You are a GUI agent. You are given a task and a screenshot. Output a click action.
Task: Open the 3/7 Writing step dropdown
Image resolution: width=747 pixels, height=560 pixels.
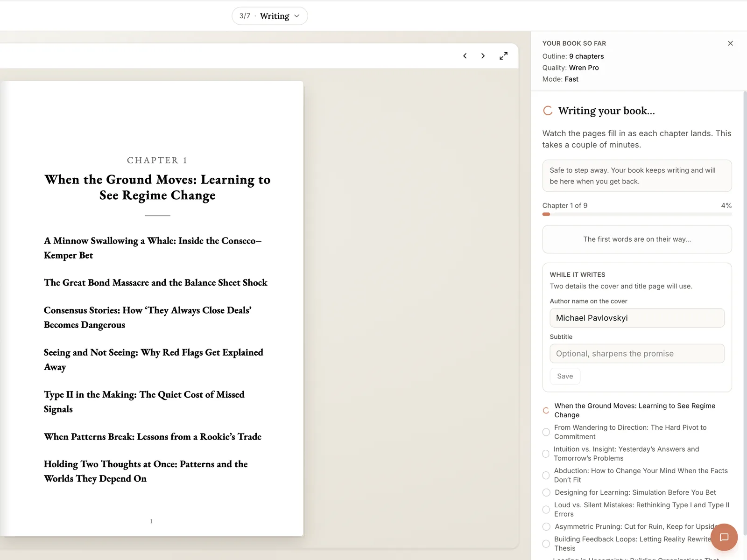270,16
